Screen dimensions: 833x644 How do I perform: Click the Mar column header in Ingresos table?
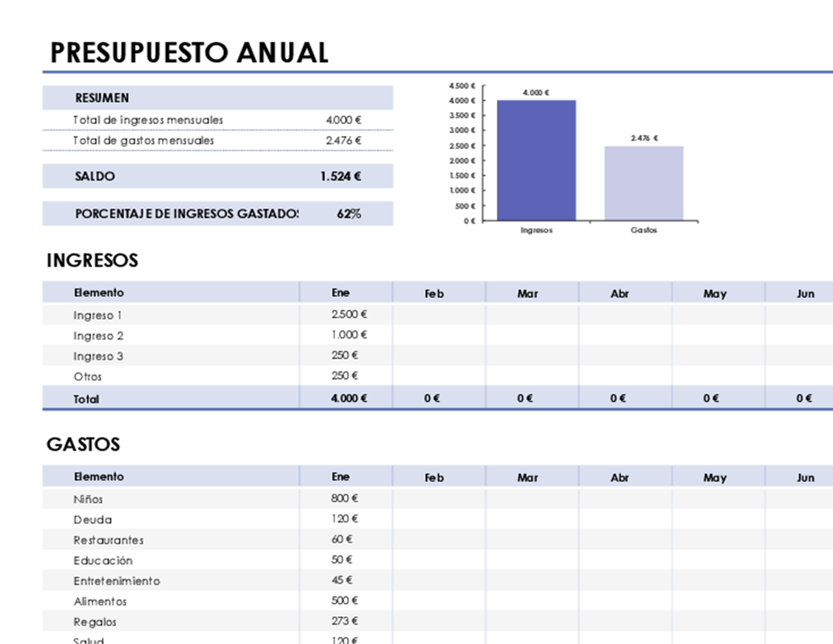(x=528, y=294)
